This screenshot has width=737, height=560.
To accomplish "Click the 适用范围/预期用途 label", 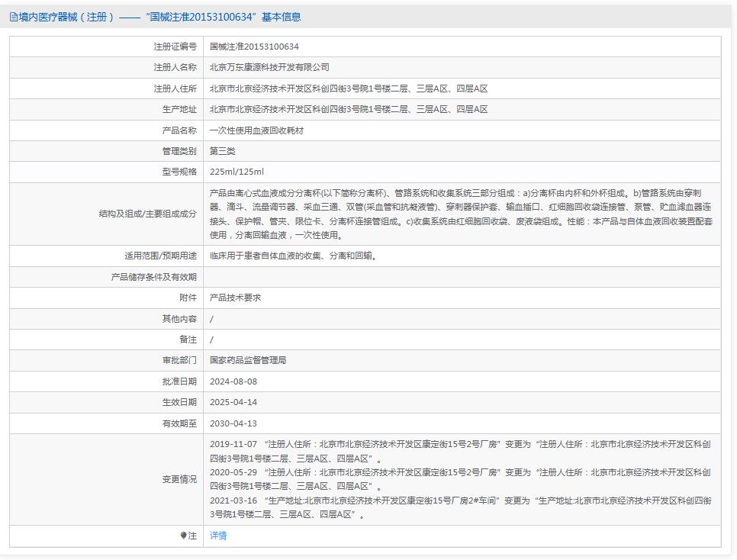I will [160, 256].
